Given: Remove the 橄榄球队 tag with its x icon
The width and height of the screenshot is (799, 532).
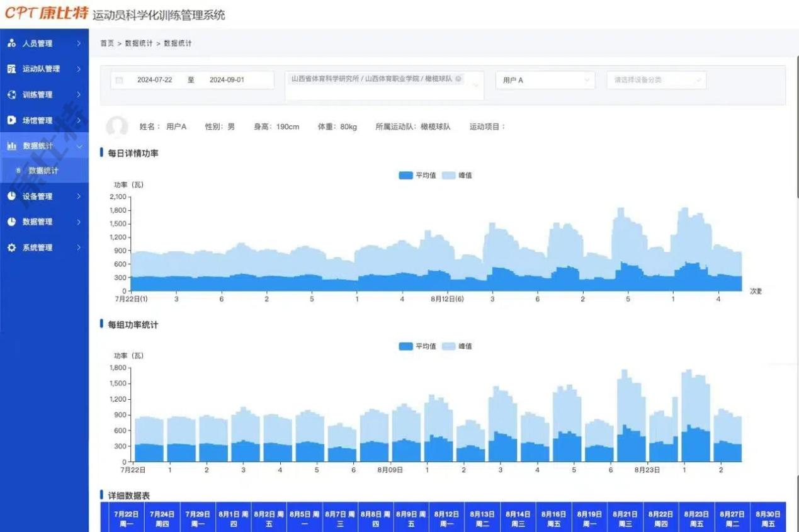Looking at the screenshot, I should point(458,79).
